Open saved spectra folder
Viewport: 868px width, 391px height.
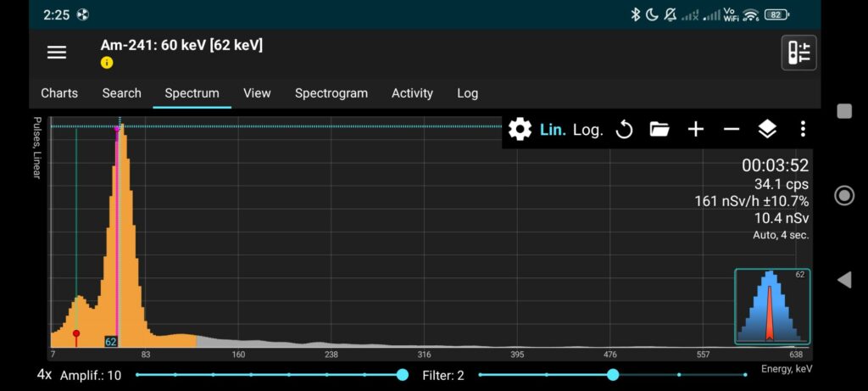pyautogui.click(x=659, y=130)
